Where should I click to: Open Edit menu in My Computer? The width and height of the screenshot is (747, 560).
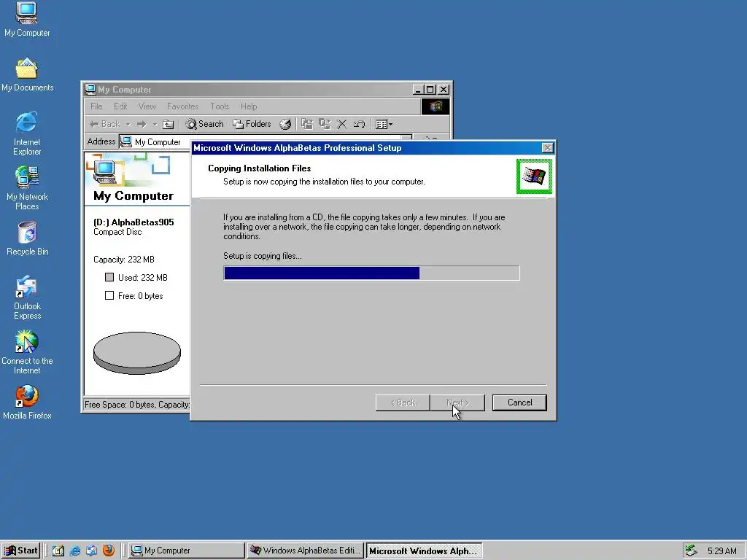120,106
